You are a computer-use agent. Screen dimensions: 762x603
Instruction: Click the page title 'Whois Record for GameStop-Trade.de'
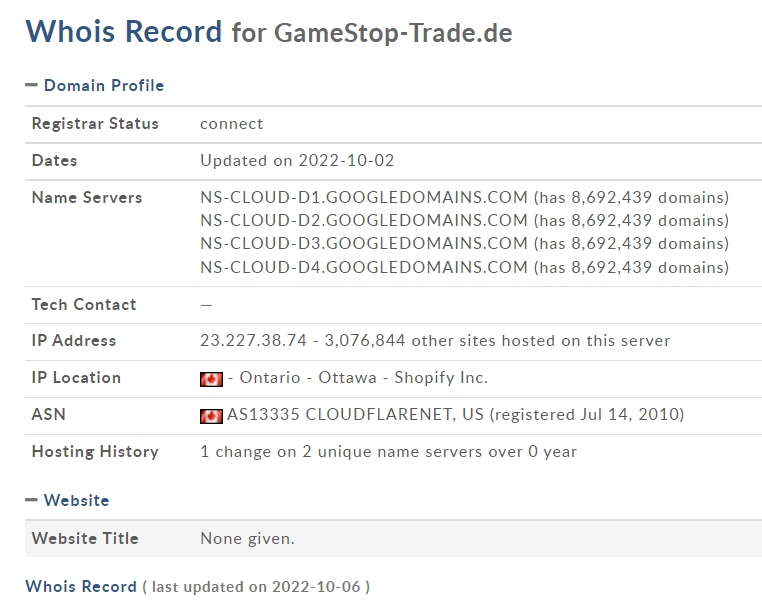point(269,32)
